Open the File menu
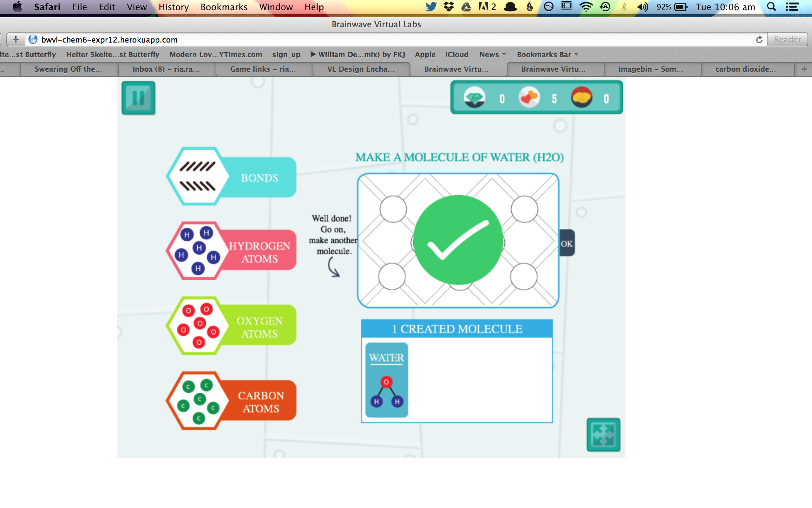Screen dimensions: 812x508 tap(80, 7)
